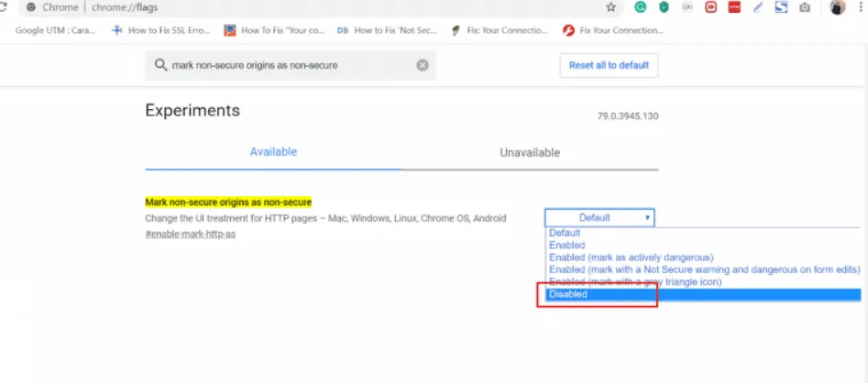
Task: Open the light gray extension icon
Action: [687, 7]
